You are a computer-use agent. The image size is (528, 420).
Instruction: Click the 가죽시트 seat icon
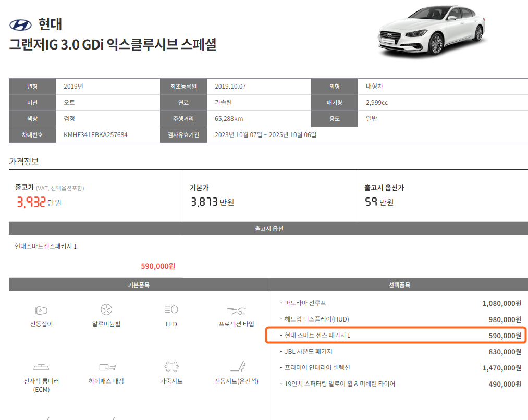[x=171, y=366]
